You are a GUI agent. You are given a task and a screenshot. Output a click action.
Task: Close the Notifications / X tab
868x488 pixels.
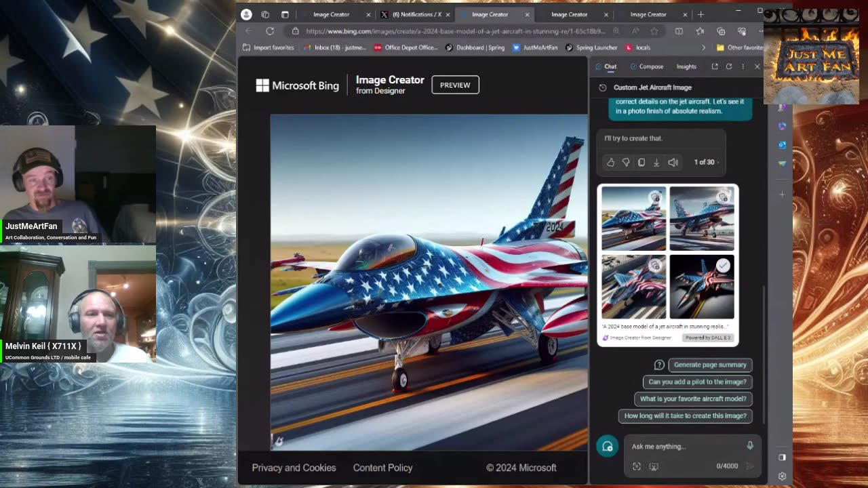[448, 14]
